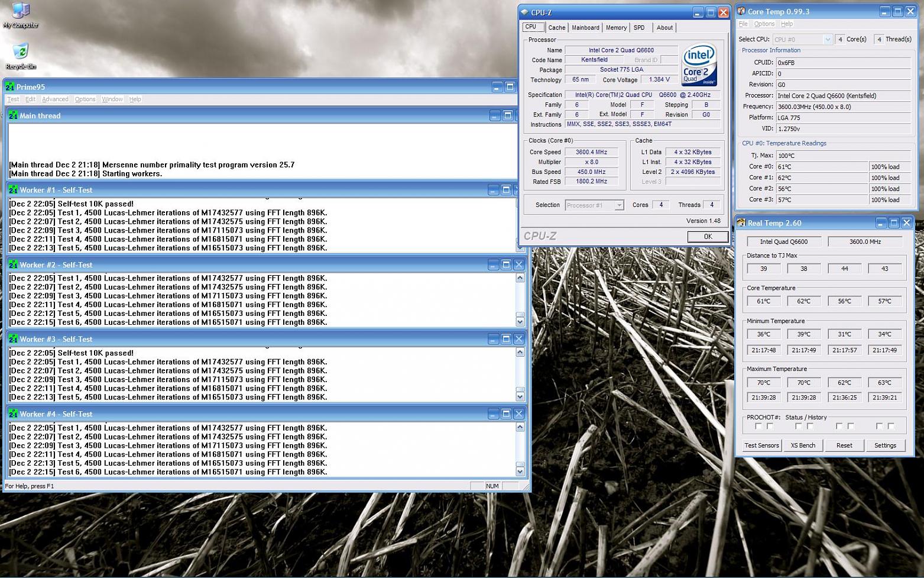Click Worker #3 scrollbar down arrow
The width and height of the screenshot is (924, 578).
point(520,396)
